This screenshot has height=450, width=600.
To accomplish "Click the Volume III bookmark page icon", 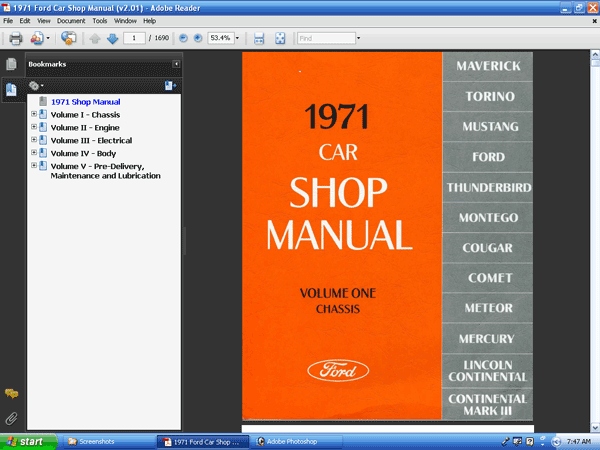I will point(43,140).
